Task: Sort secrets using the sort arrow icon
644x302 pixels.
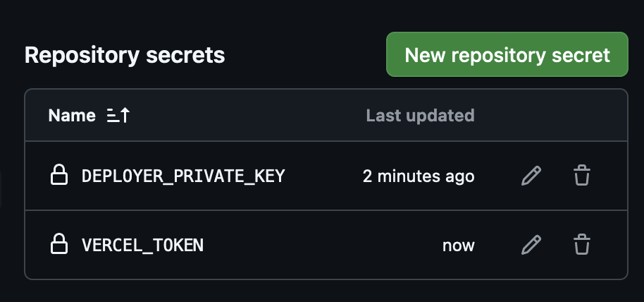Action: 118,116
